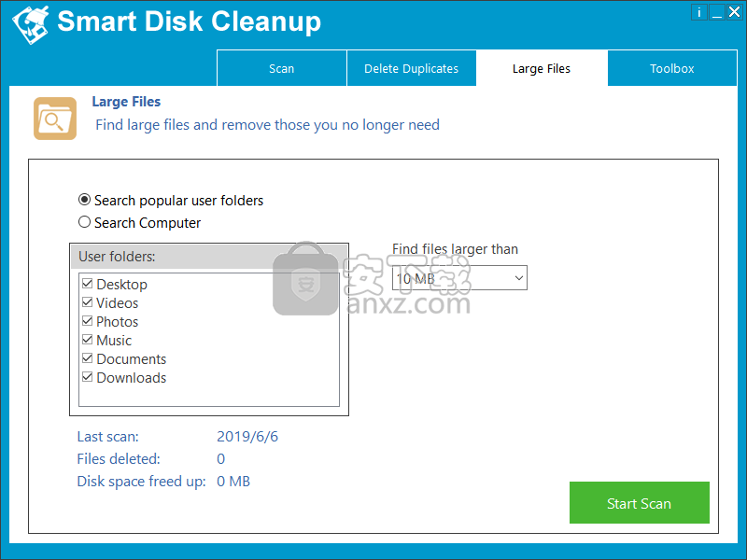The height and width of the screenshot is (560, 747).
Task: Uncheck the Downloads folder checkbox
Action: pos(87,377)
